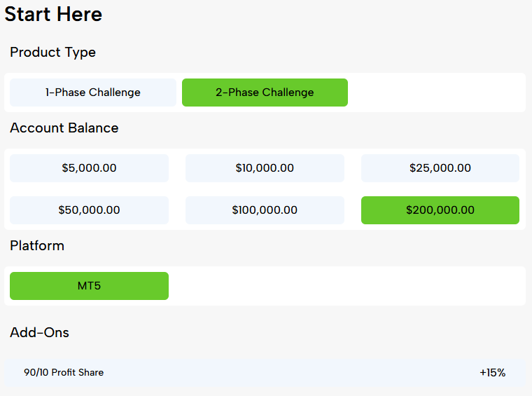Pick the $200,000.00 account balance

[x=440, y=210]
